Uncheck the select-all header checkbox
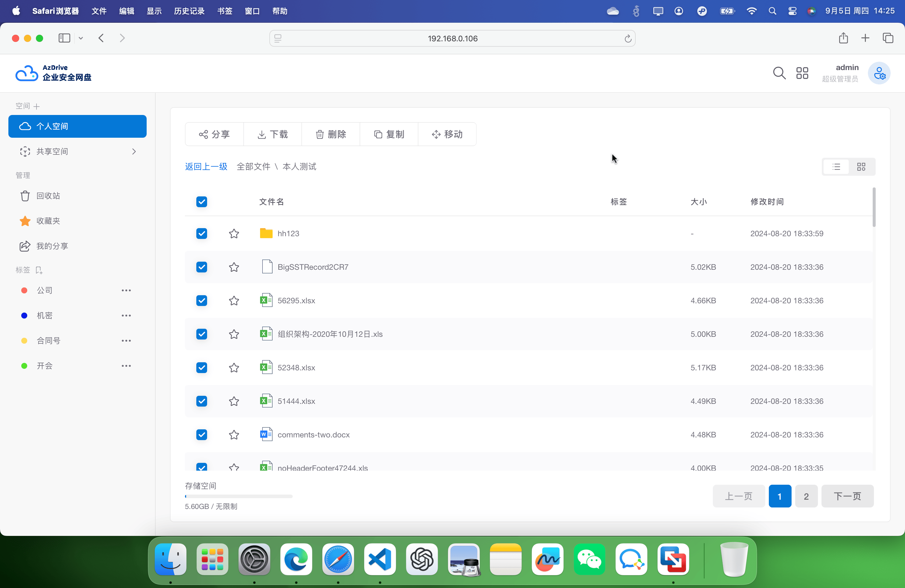Viewport: 905px width, 588px height. click(201, 201)
